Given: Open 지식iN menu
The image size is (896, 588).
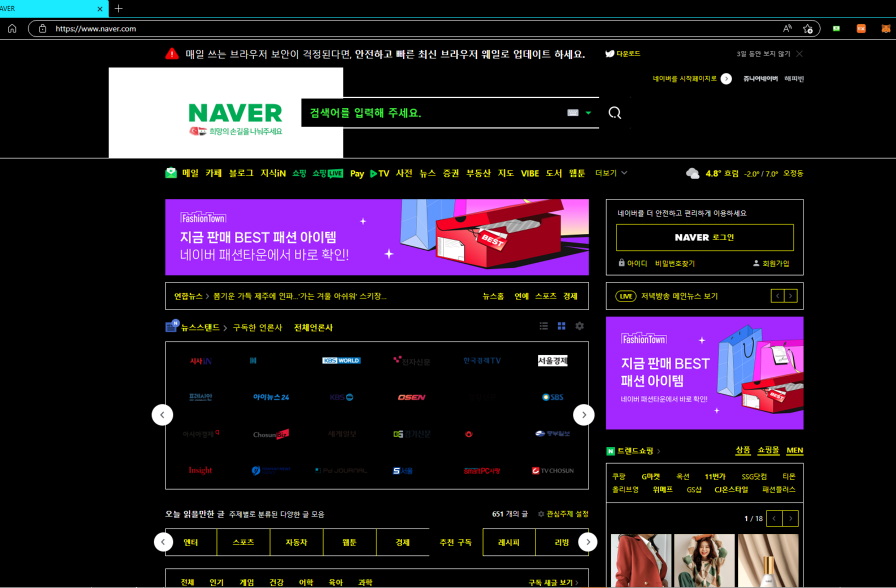Looking at the screenshot, I should 273,173.
